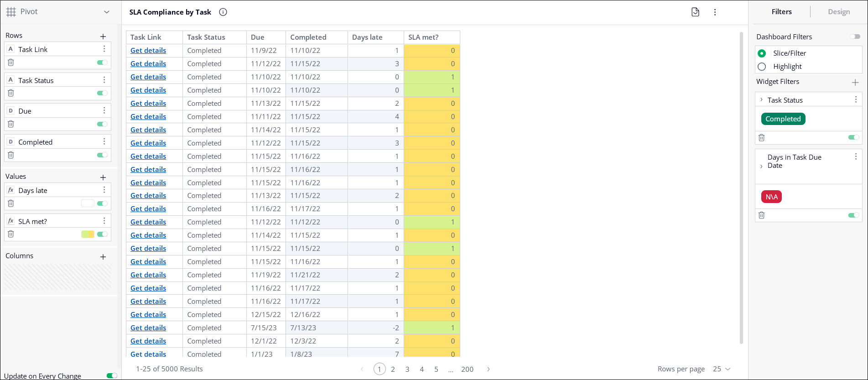868x380 pixels.
Task: Click the table vertical scrollbar
Action: pos(741,188)
